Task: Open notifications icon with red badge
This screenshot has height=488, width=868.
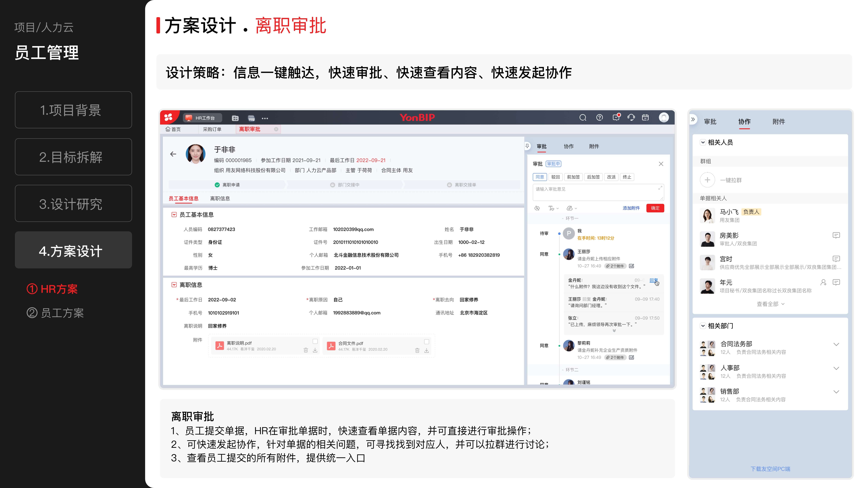Action: 616,117
